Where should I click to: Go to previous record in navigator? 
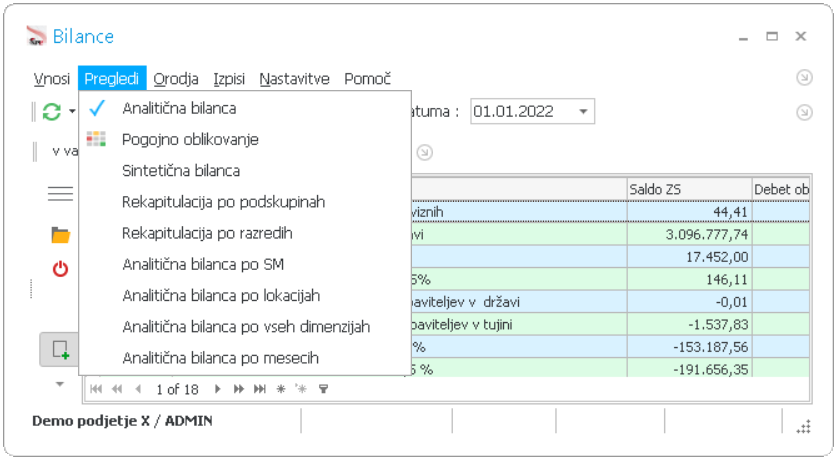pyautogui.click(x=138, y=389)
